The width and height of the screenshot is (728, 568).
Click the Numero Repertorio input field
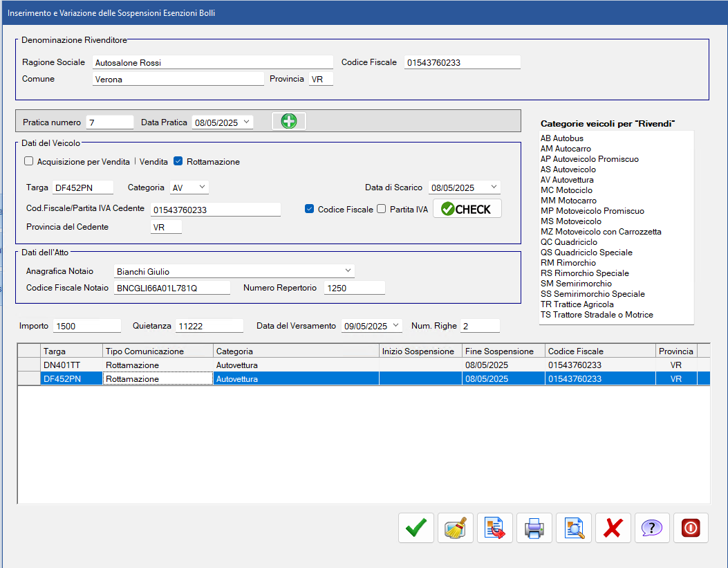click(354, 288)
